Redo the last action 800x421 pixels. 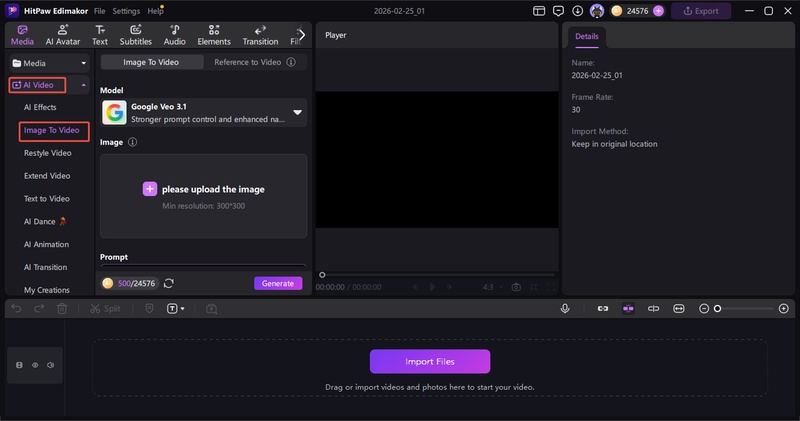click(39, 309)
